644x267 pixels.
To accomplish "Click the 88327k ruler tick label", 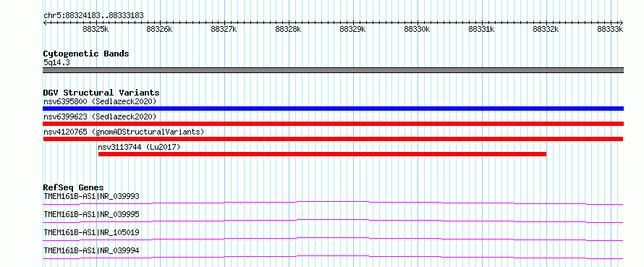I will (x=224, y=29).
